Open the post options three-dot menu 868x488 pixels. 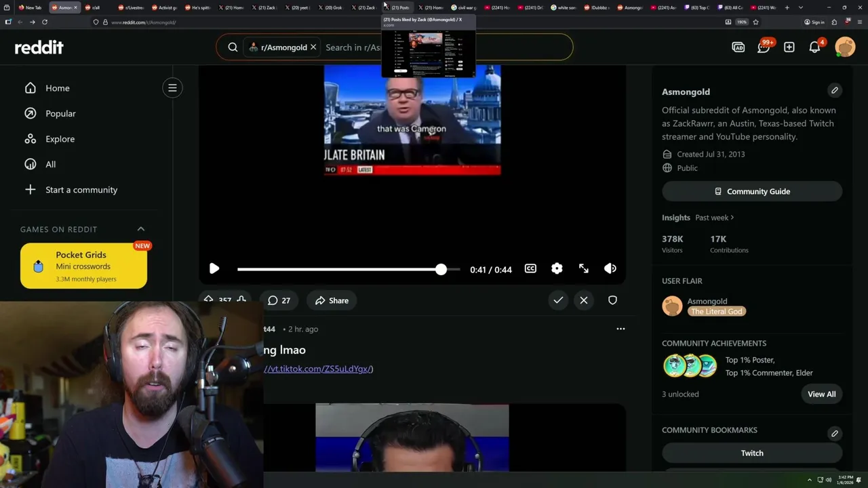tap(620, 329)
